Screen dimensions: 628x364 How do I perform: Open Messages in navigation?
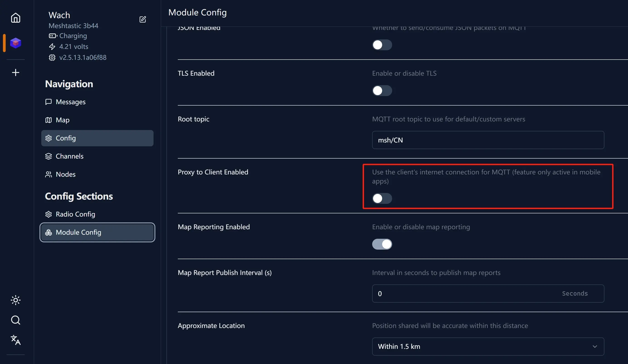coord(71,102)
